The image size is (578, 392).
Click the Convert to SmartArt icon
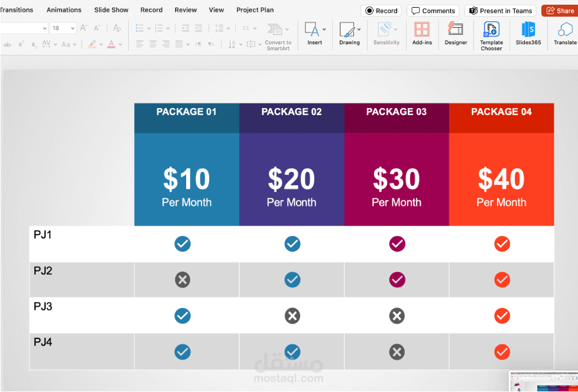tap(275, 29)
